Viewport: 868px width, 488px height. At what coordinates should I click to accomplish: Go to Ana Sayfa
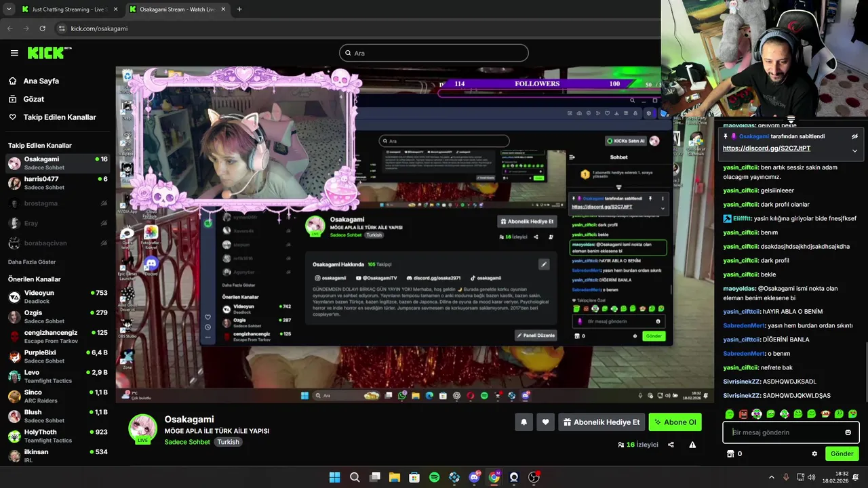(41, 81)
